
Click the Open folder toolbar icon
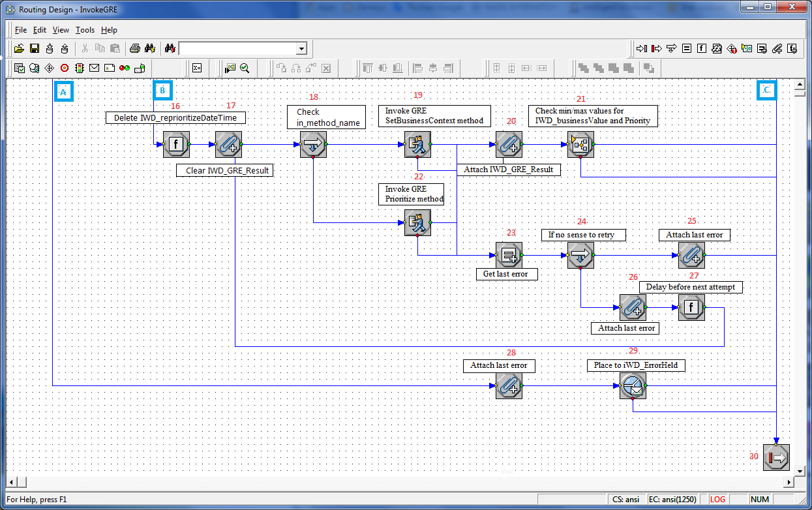coord(20,48)
